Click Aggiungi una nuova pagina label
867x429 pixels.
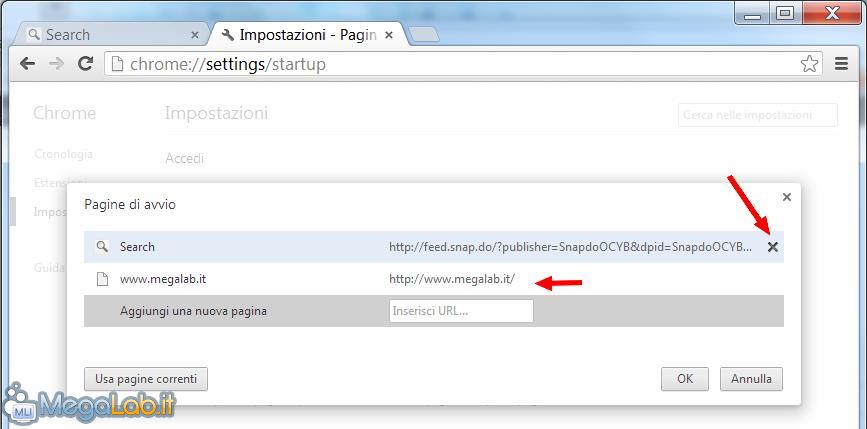click(x=194, y=311)
